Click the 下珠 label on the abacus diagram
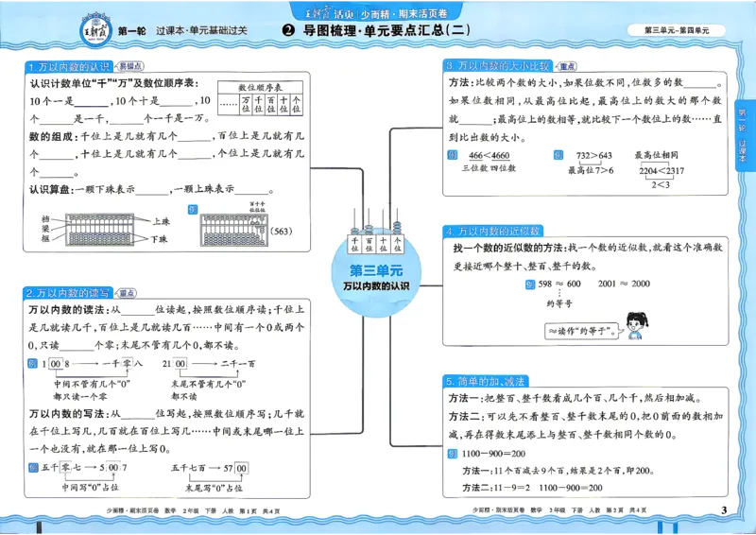Image resolution: width=756 pixels, height=535 pixels. click(x=159, y=239)
